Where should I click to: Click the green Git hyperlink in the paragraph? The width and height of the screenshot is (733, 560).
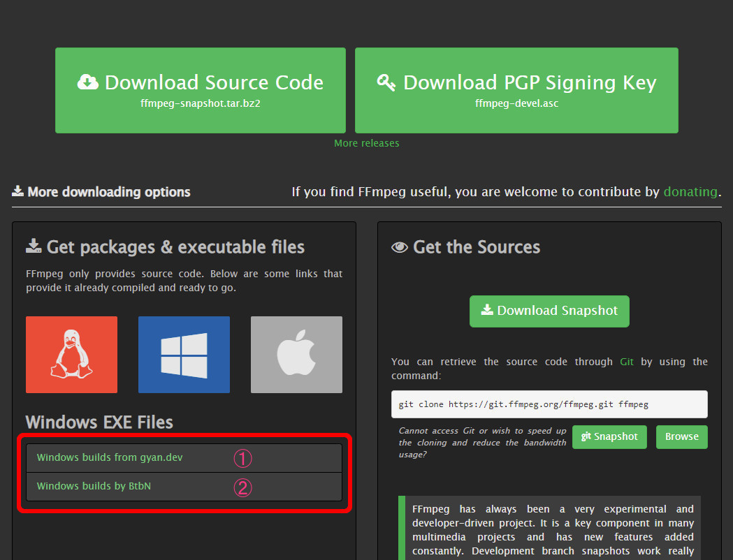[626, 362]
